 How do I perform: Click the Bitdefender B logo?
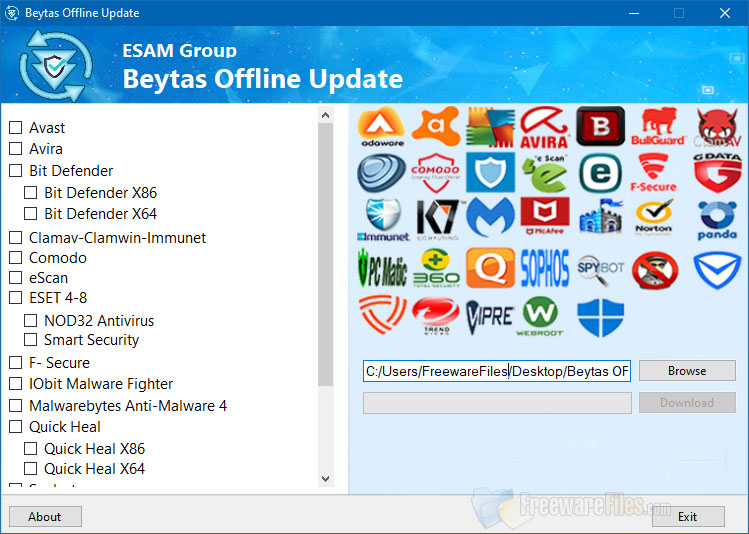pos(600,126)
